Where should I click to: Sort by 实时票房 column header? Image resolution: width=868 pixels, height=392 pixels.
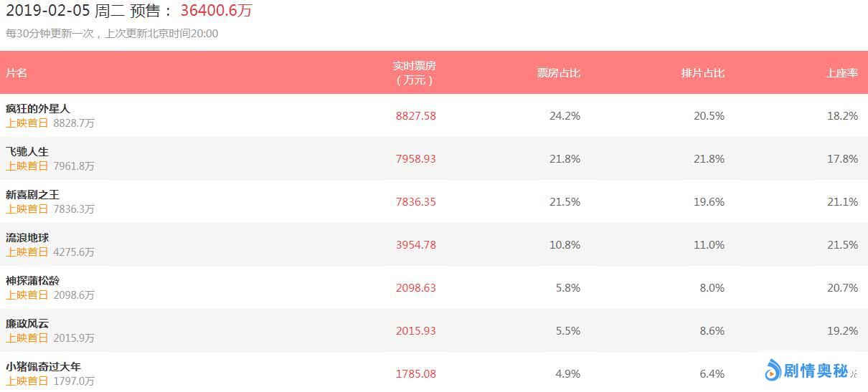[415, 72]
